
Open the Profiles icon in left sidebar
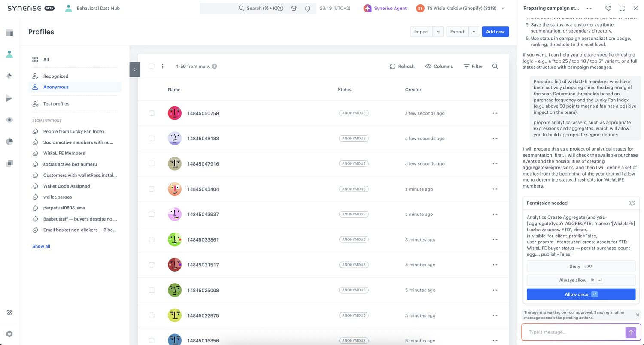9,54
